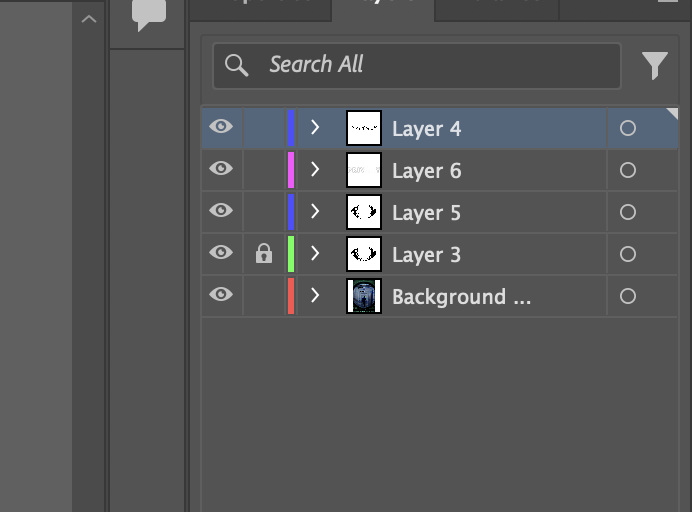Click target circle of Background layer
Screen dimensions: 692x512
[628, 297]
